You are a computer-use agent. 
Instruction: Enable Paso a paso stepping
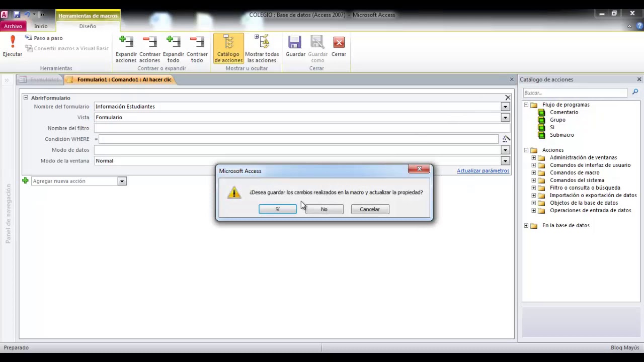click(x=44, y=38)
